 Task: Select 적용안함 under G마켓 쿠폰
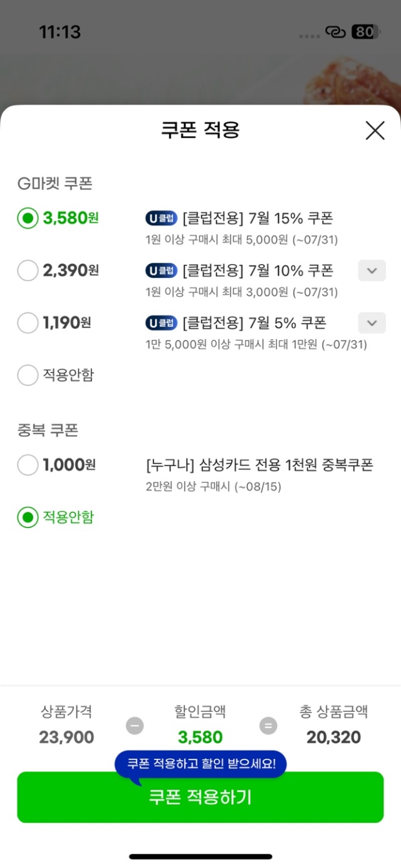28,375
